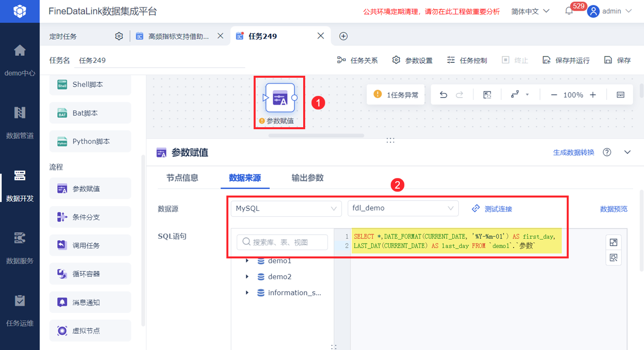Open the help question mark icon

click(607, 152)
